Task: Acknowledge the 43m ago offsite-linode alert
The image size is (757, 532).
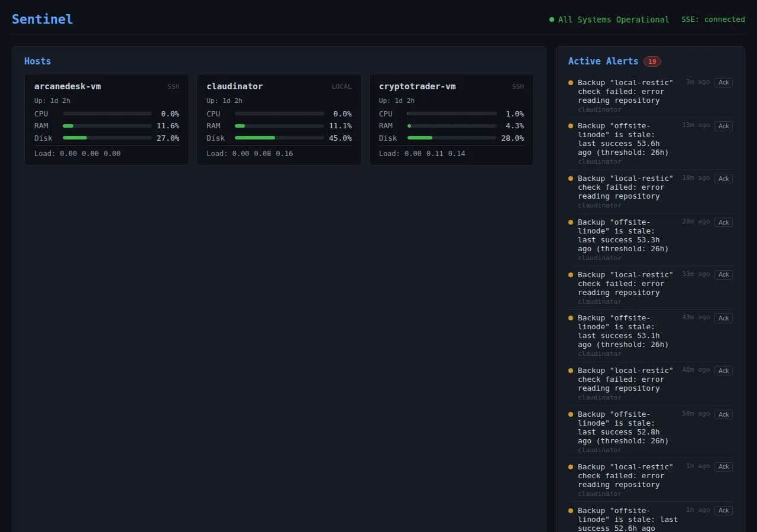Action: pos(723,318)
